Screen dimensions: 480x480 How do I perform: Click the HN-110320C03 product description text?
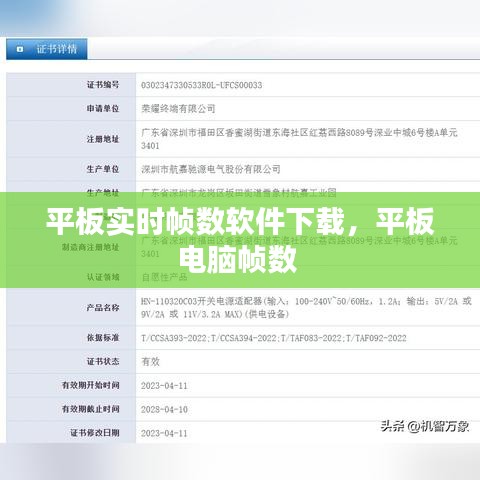click(306, 308)
